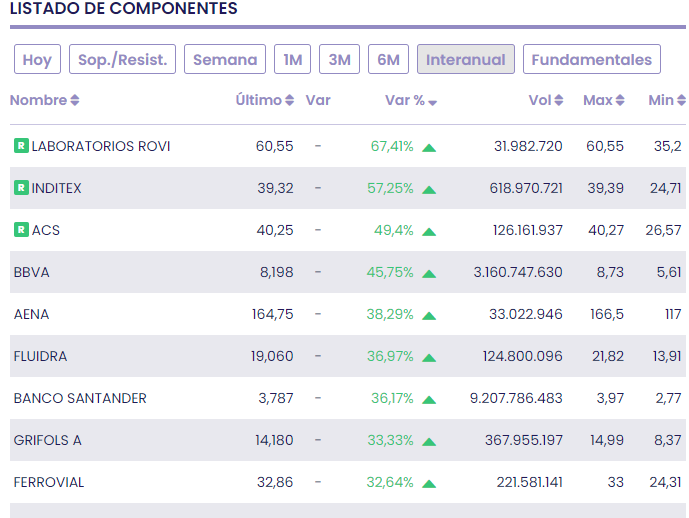Select the Interanual tab
The height and width of the screenshot is (518, 689).
[466, 59]
